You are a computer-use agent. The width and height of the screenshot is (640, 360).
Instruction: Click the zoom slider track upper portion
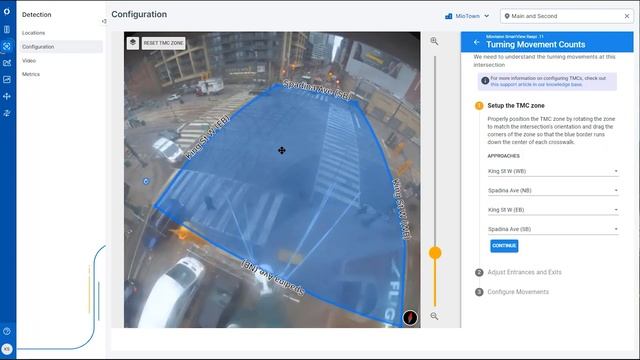pos(435,151)
